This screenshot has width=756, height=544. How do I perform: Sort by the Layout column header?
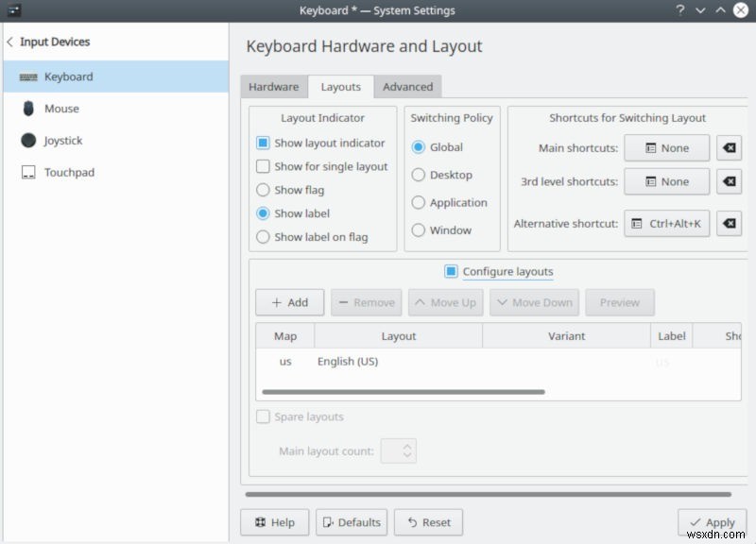coord(398,336)
